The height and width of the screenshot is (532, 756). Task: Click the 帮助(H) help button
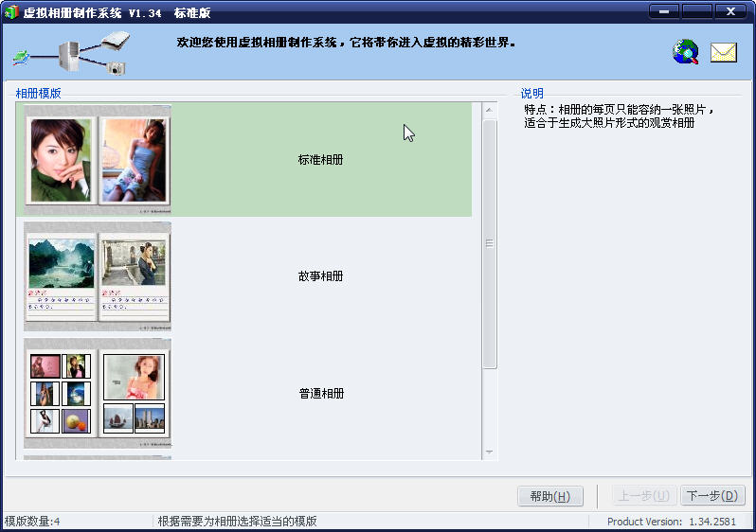[550, 496]
